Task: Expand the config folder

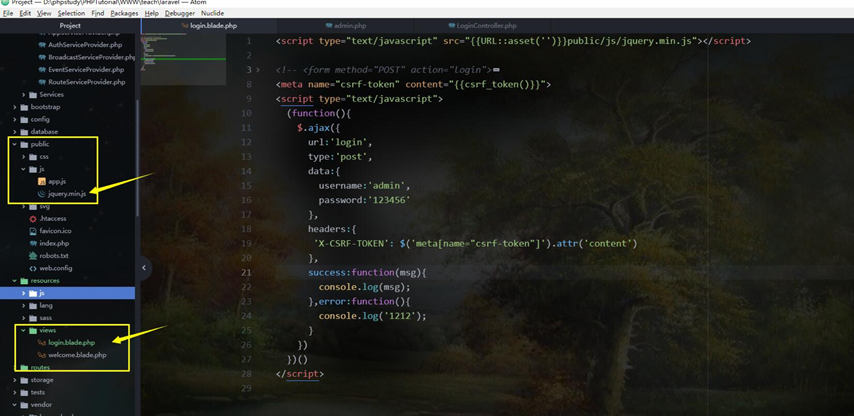Action: [x=15, y=119]
